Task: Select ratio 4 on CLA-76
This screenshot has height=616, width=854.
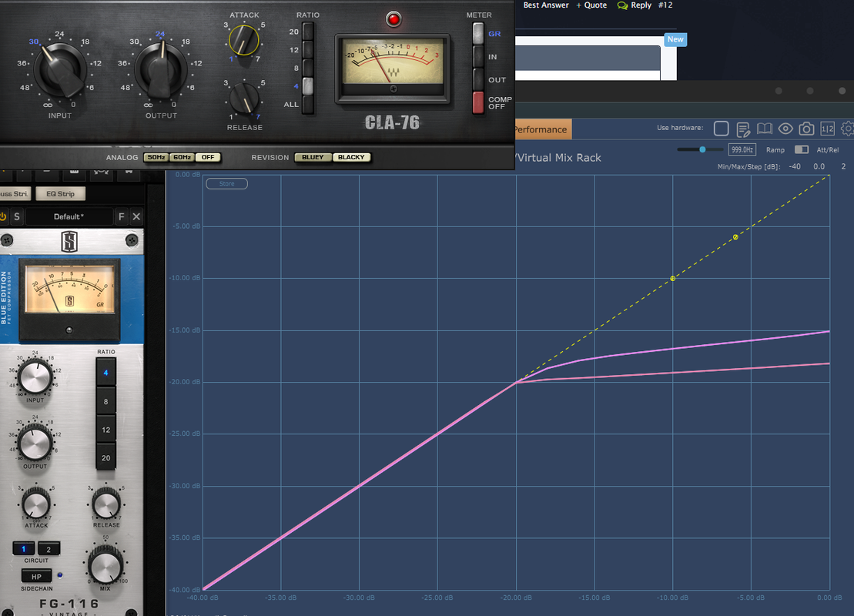Action: [308, 85]
